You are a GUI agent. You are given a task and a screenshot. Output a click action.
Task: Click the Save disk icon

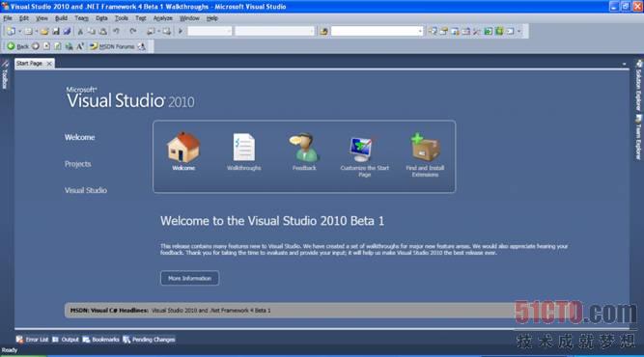(56, 31)
